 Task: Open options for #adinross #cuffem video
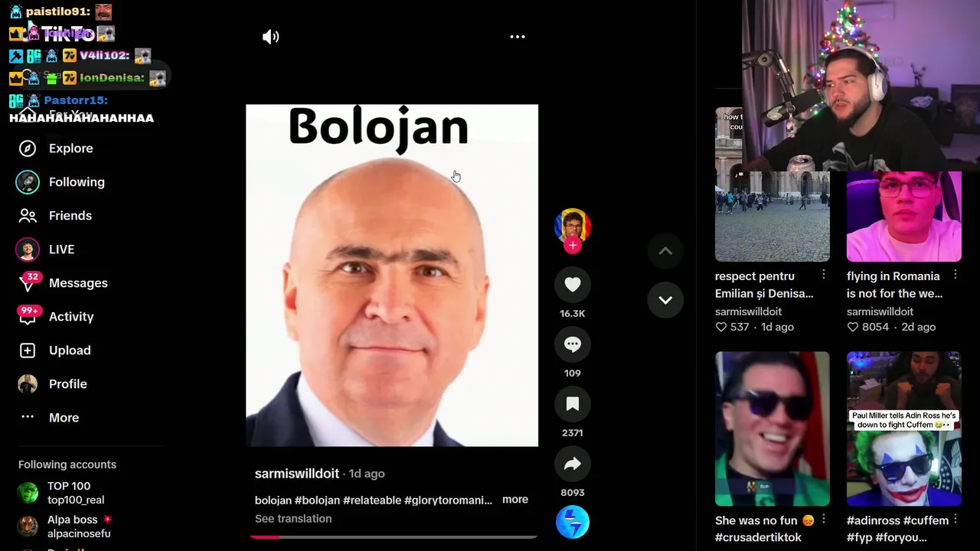pyautogui.click(x=955, y=519)
